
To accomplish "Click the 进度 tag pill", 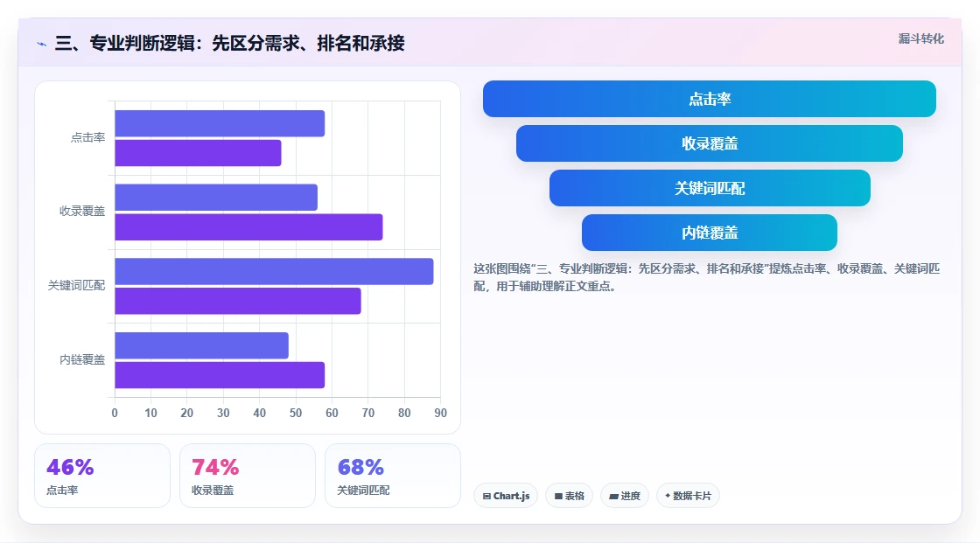I will coord(625,496).
